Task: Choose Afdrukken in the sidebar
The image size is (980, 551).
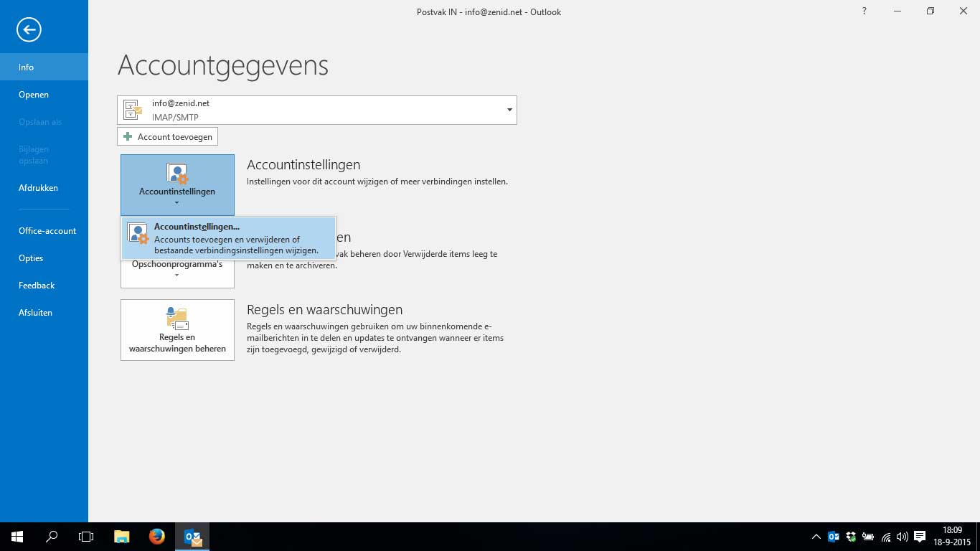Action: pos(44,187)
